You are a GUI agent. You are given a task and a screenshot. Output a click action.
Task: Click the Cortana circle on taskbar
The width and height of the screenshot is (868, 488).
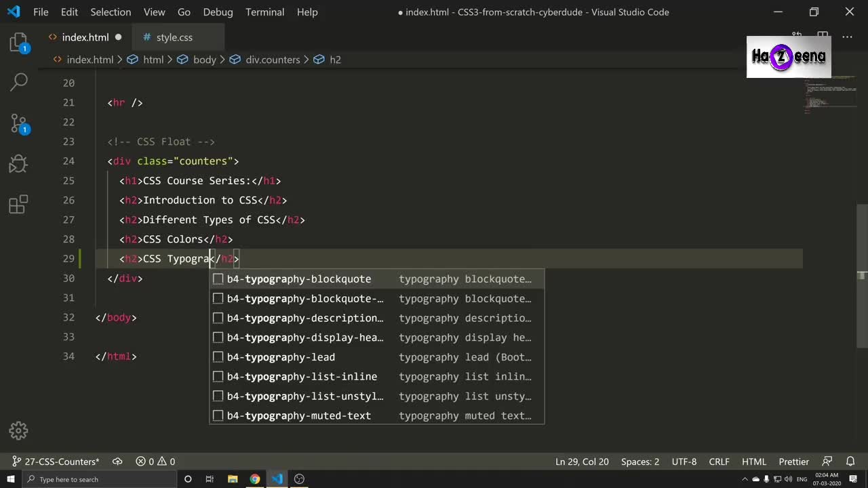click(188, 479)
